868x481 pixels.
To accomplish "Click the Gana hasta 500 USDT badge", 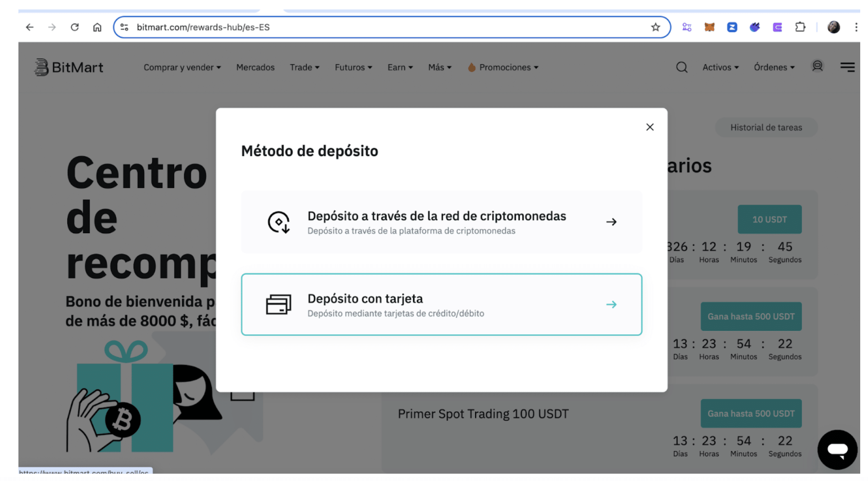I will pyautogui.click(x=751, y=316).
